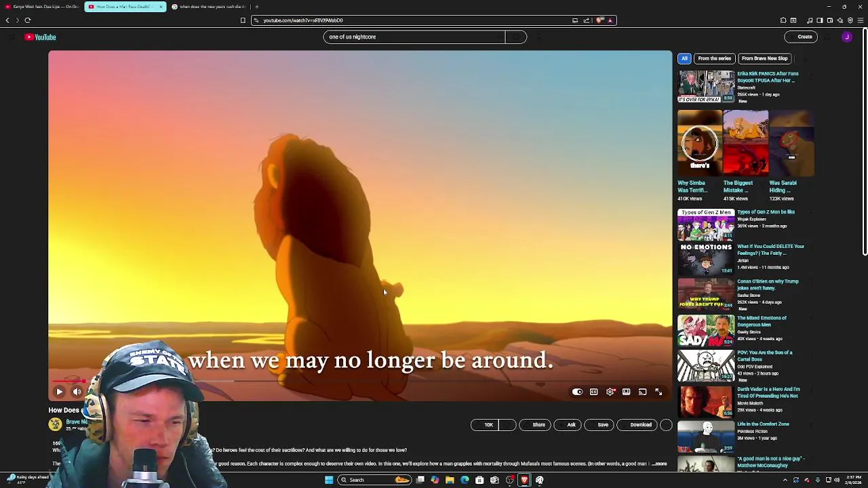Screen dimensions: 868x488
Task: Show next filter chips arrow
Action: tap(805, 58)
